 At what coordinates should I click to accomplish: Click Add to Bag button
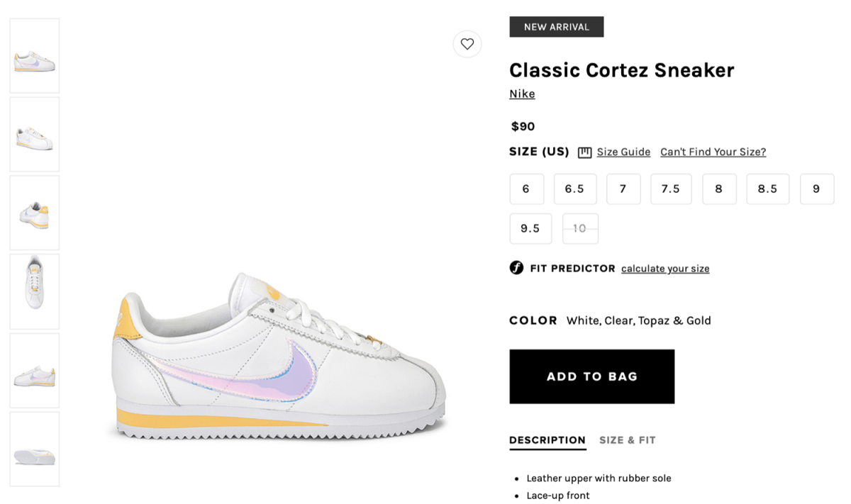click(592, 376)
